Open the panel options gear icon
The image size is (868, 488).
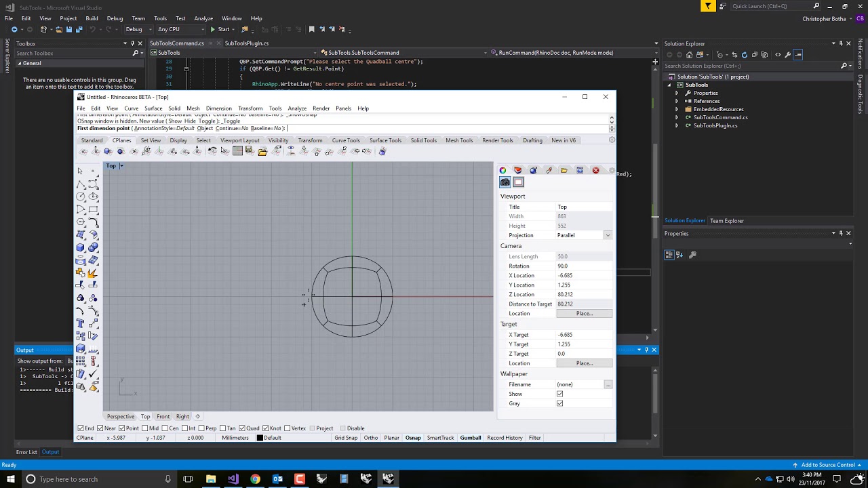(x=612, y=170)
